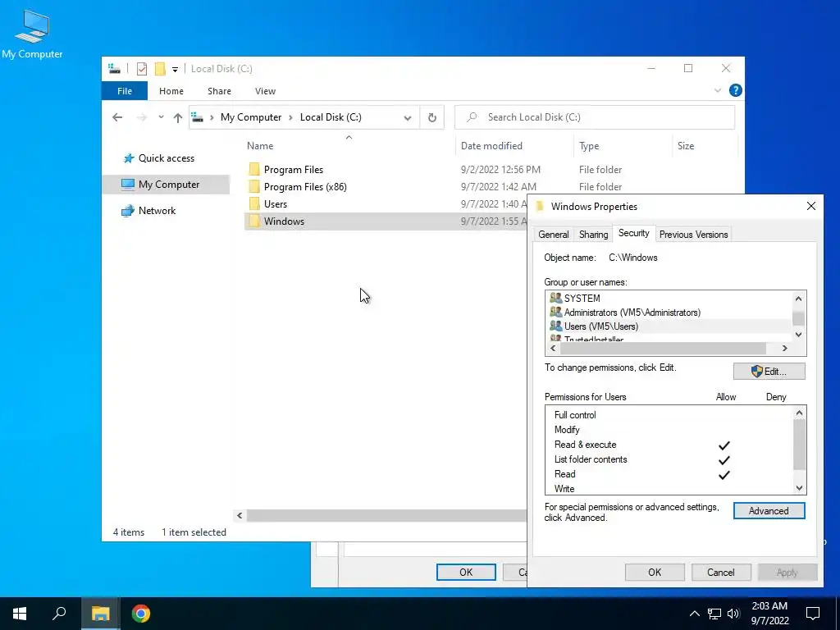Sort by the Type column header
840x630 pixels.
623,146
